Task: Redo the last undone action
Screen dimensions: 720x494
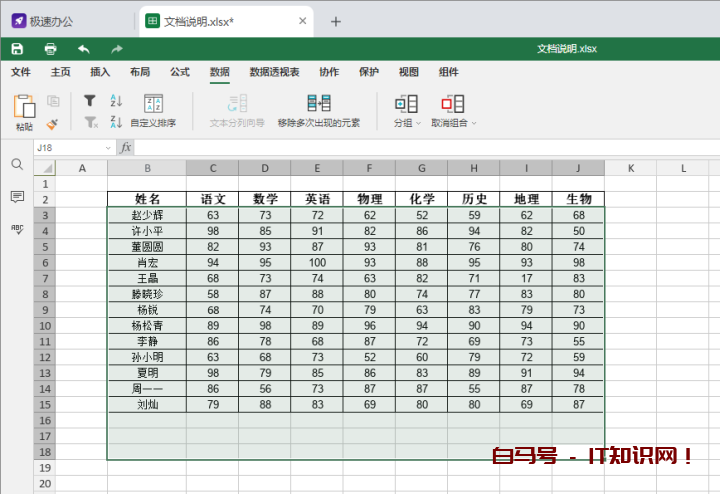Action: (x=117, y=49)
